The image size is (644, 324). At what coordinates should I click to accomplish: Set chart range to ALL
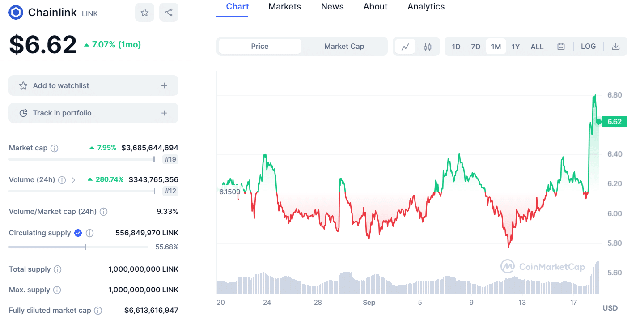pos(537,47)
